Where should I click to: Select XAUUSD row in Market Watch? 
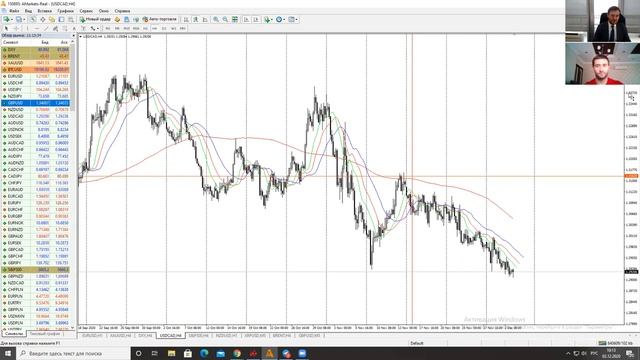pyautogui.click(x=36, y=63)
